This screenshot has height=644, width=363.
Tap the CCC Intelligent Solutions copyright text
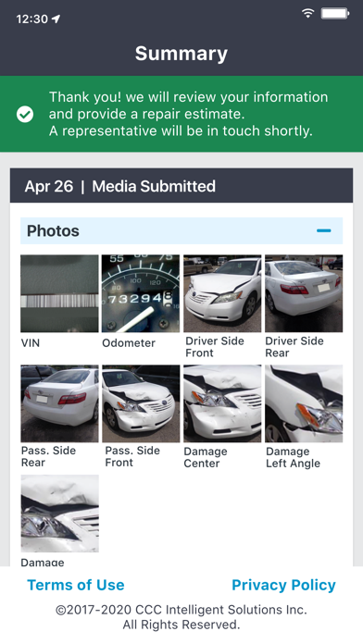181,617
